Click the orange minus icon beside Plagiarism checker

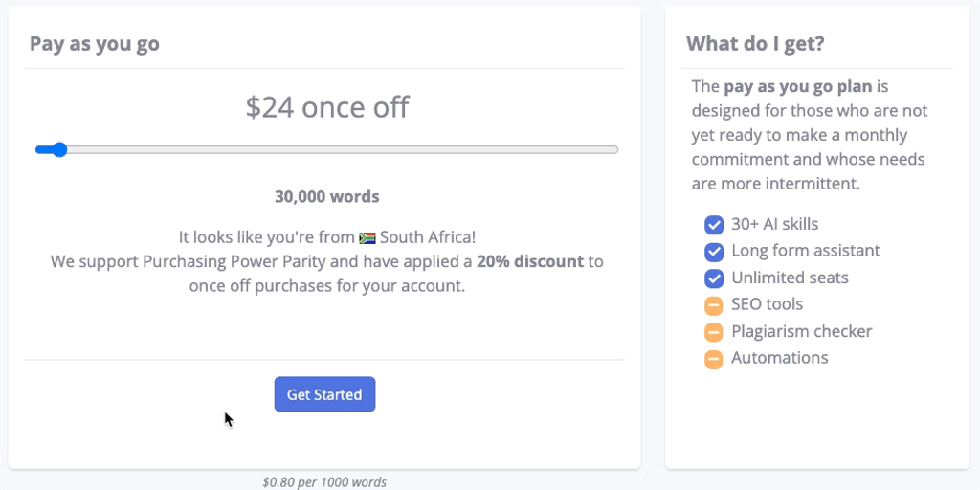click(714, 332)
